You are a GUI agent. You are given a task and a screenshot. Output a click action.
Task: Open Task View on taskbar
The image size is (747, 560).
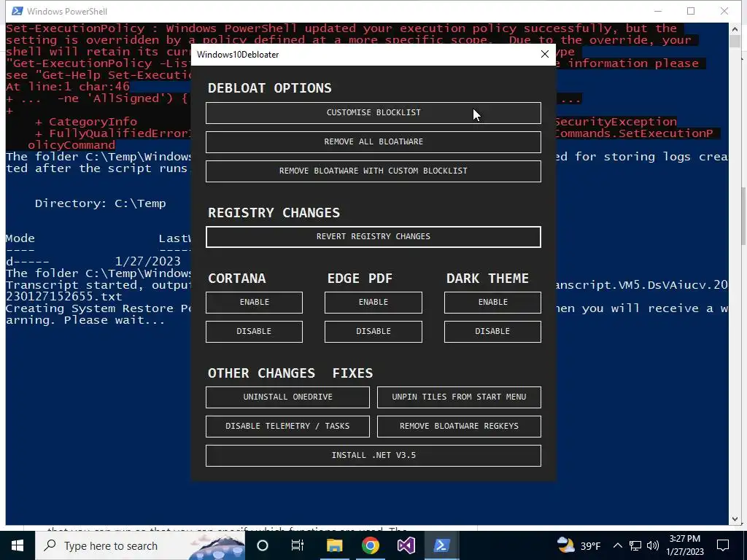point(298,545)
